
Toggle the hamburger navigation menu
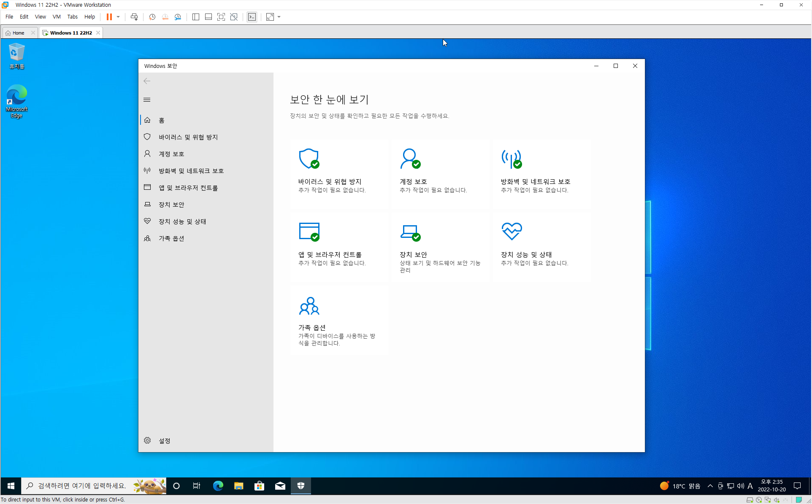147,100
